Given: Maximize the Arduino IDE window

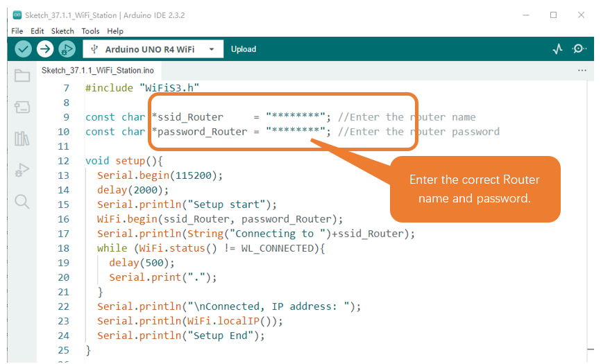Looking at the screenshot, I should click(553, 15).
